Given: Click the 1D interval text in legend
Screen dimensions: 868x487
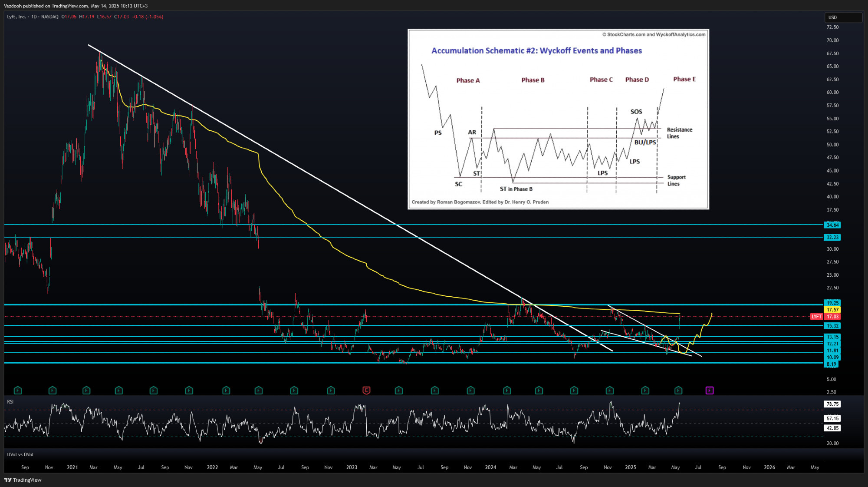Looking at the screenshot, I should tap(34, 17).
